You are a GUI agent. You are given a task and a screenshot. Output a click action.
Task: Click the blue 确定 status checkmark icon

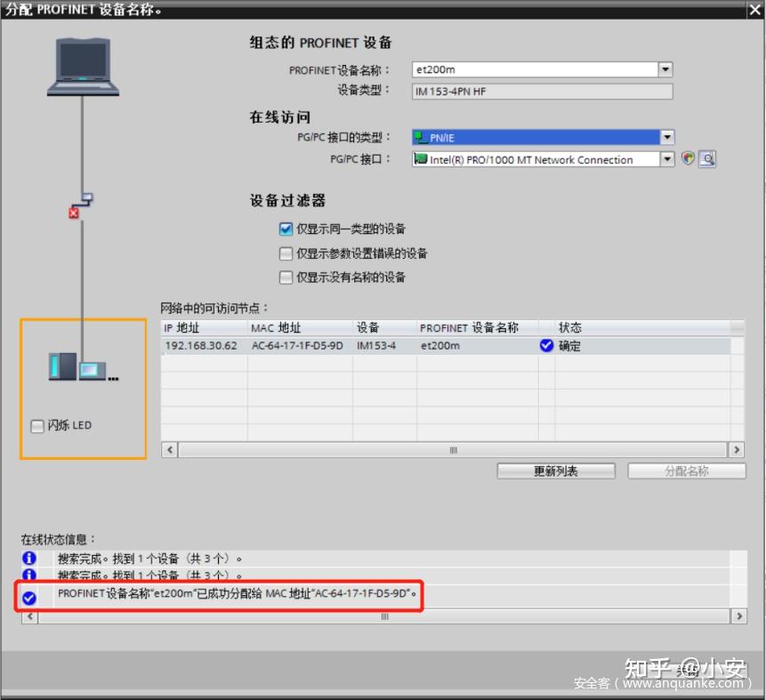(x=546, y=346)
